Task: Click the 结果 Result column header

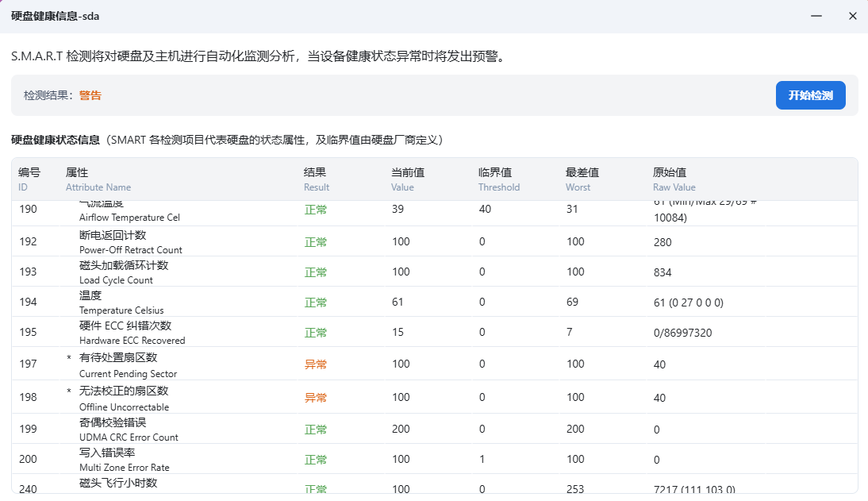Action: (x=316, y=179)
